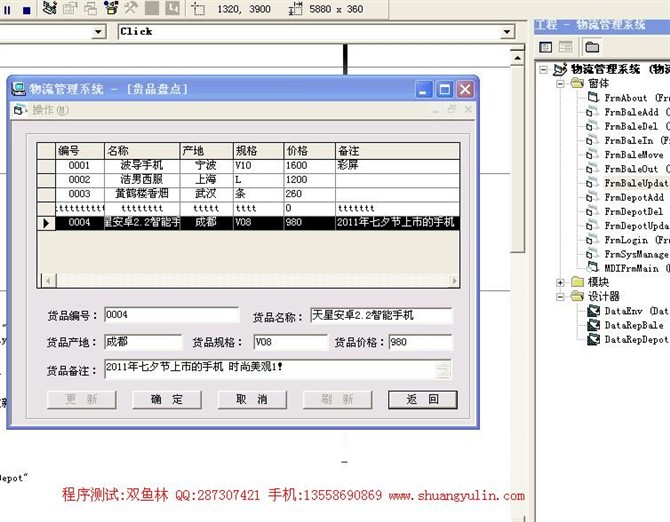The height and width of the screenshot is (522, 670).
Task: Click in the 货品产地 field
Action: [x=143, y=342]
